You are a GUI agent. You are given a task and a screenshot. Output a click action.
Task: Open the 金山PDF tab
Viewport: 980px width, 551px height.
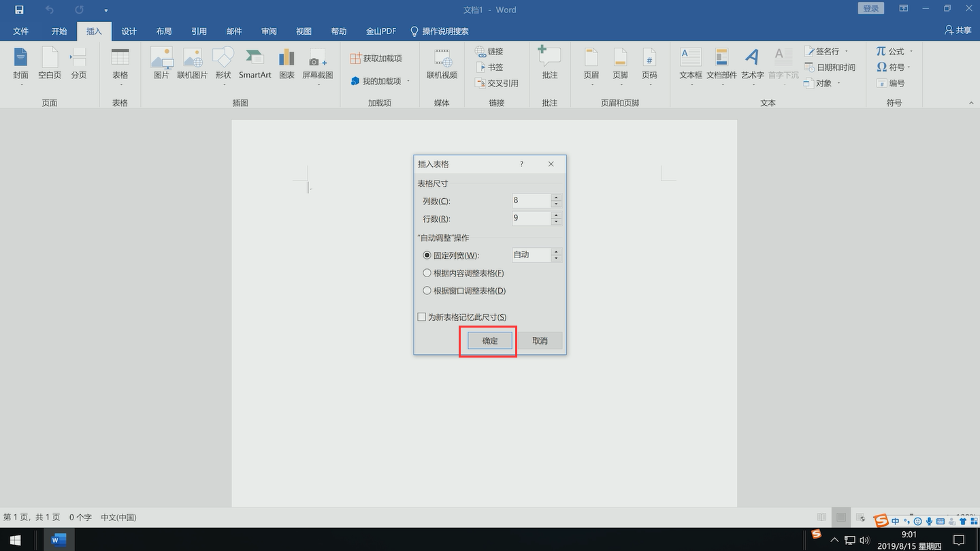pos(381,31)
